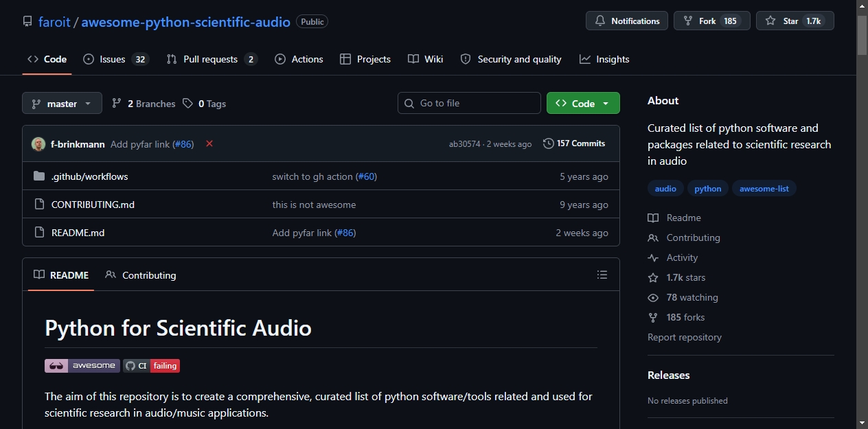Select the python topic tag
This screenshot has width=868, height=429.
(x=708, y=189)
